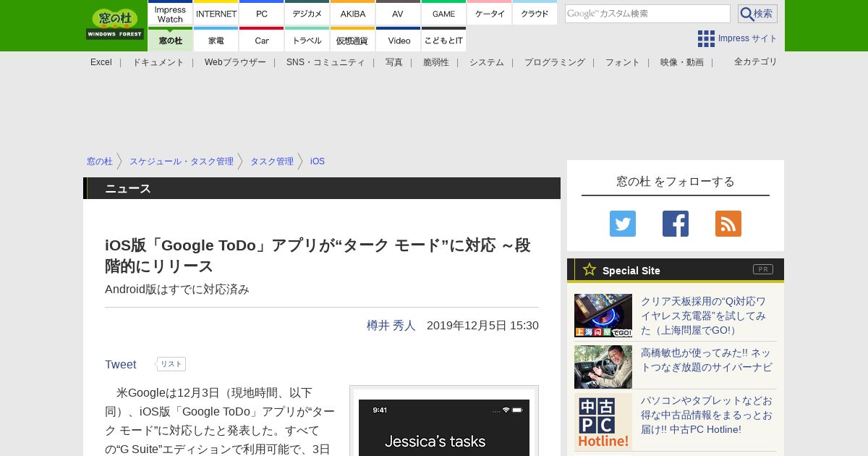Open the Webブラウザー category

pyautogui.click(x=235, y=62)
